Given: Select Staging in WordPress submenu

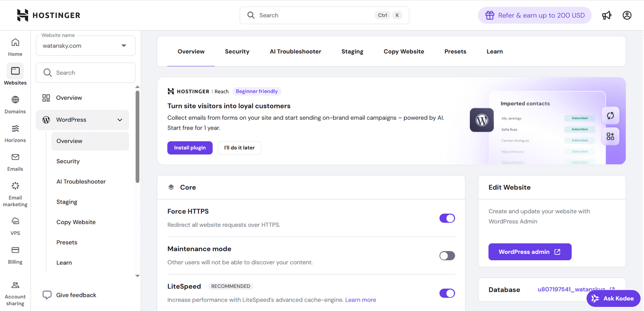Looking at the screenshot, I should 67,202.
